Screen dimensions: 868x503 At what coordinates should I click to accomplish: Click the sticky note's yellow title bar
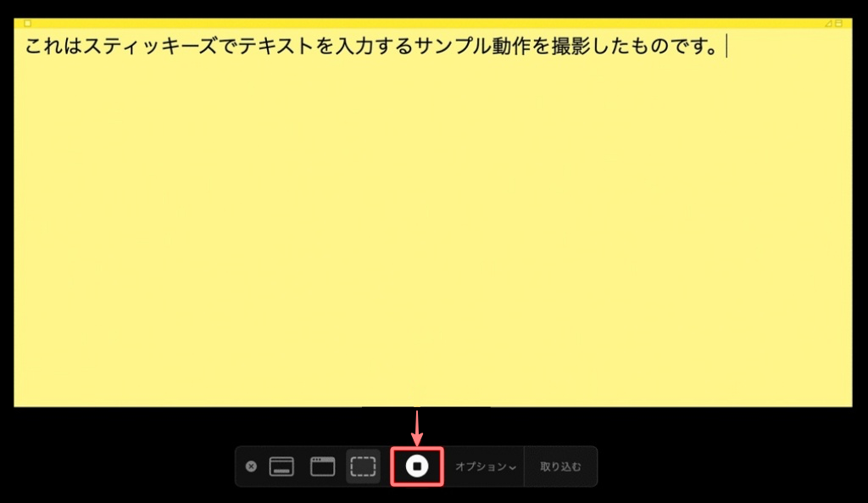424,24
